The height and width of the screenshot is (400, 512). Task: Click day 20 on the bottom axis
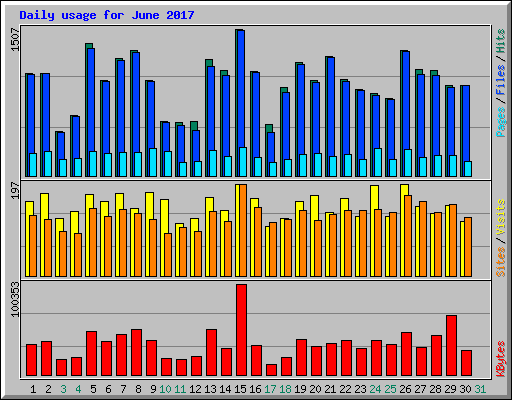315,389
